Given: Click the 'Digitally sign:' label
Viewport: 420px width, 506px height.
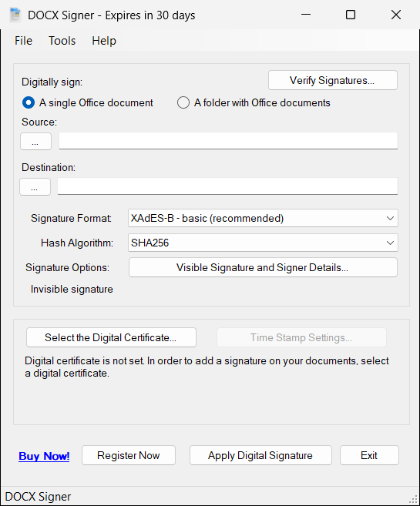Looking at the screenshot, I should click(x=52, y=82).
